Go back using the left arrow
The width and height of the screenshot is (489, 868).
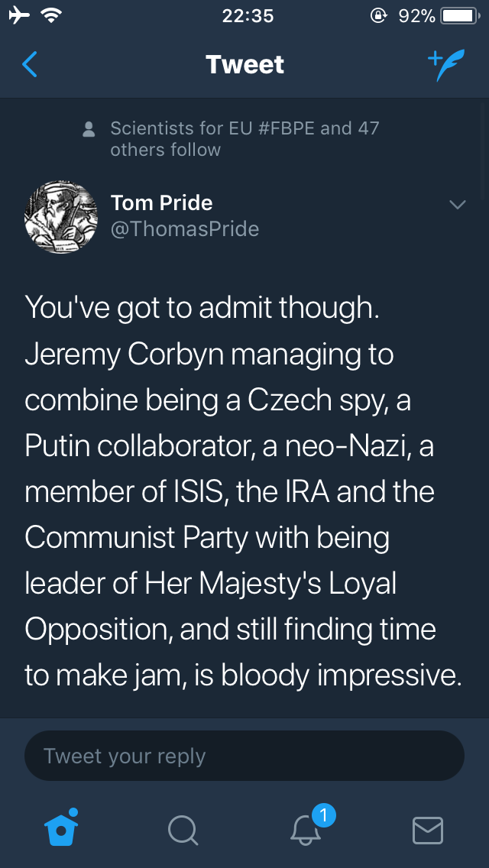pos(30,65)
